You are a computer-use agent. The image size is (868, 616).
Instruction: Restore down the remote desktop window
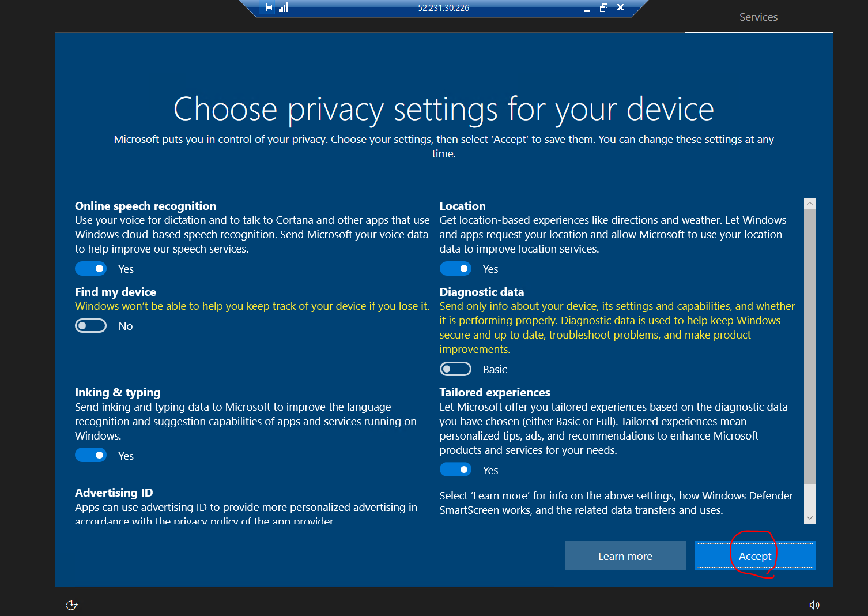[603, 7]
